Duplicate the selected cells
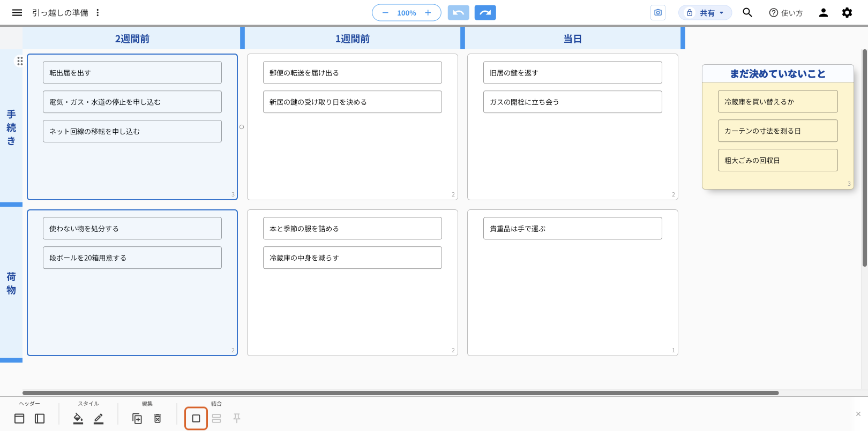Image resolution: width=868 pixels, height=431 pixels. [x=137, y=419]
